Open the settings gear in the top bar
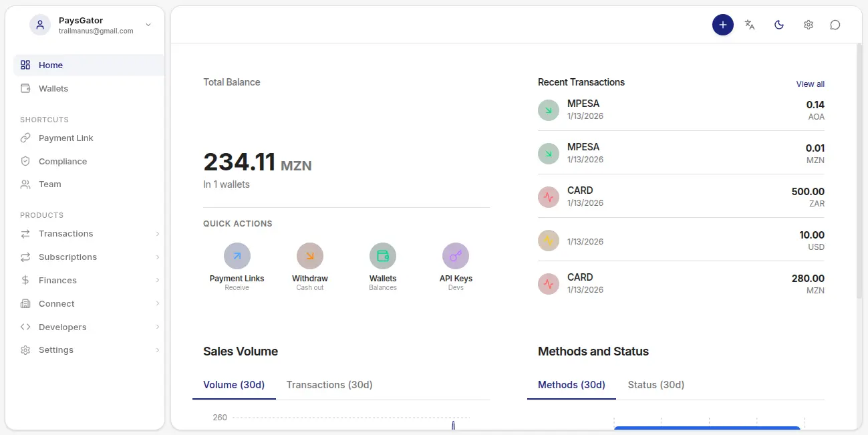This screenshot has width=868, height=435. 808,24
